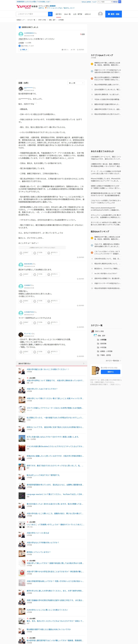Screen dimensions: 138x644
Task: Open avatar of user jwn********
Action: pos(21,89)
